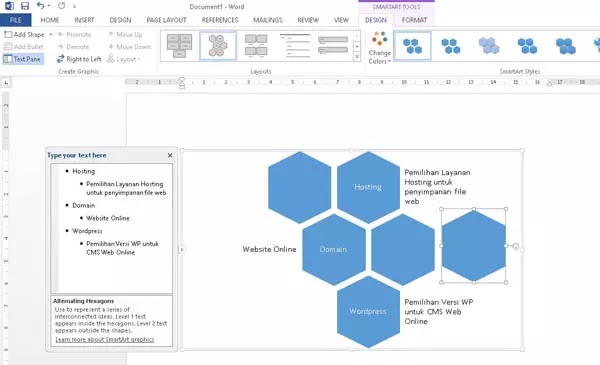Click 'Pemilihan Versi WP' text beside Wordpress hexagon
This screenshot has height=365, width=600.
tap(439, 311)
